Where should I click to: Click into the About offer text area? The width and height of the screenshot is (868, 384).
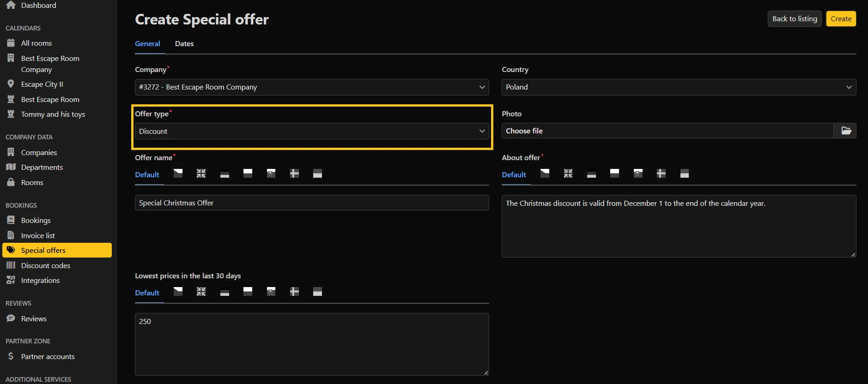tap(678, 226)
